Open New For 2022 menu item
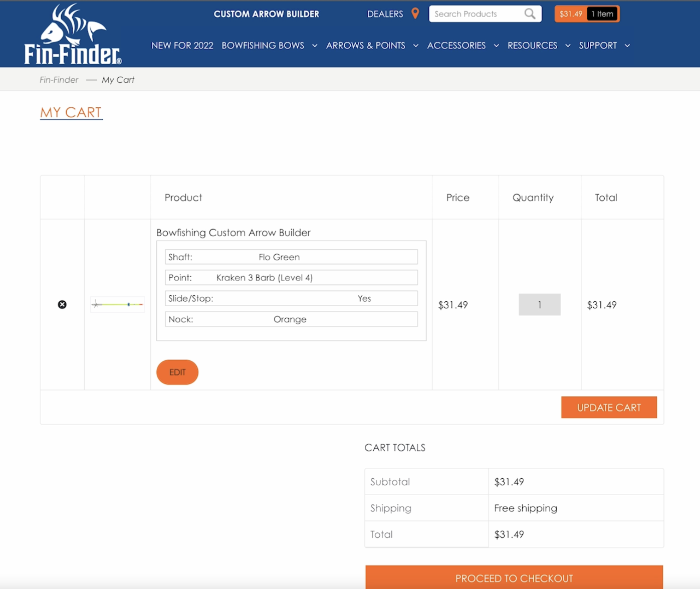The height and width of the screenshot is (589, 700). point(182,46)
